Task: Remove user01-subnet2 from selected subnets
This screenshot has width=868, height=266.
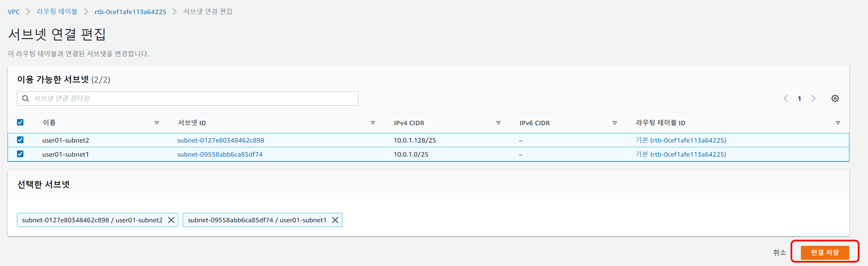Action: point(171,220)
